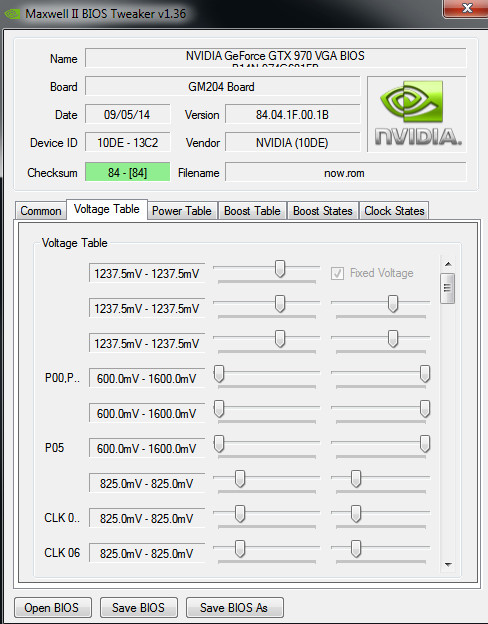Click the CLK 06 row maximum voltage slider
Image resolution: width=488 pixels, height=624 pixels.
click(356, 549)
